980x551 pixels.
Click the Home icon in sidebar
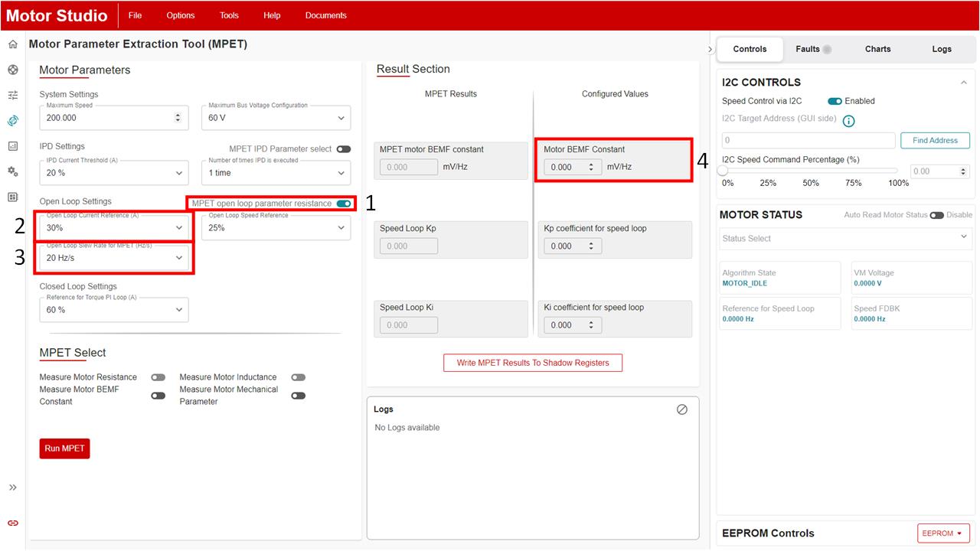(x=13, y=44)
